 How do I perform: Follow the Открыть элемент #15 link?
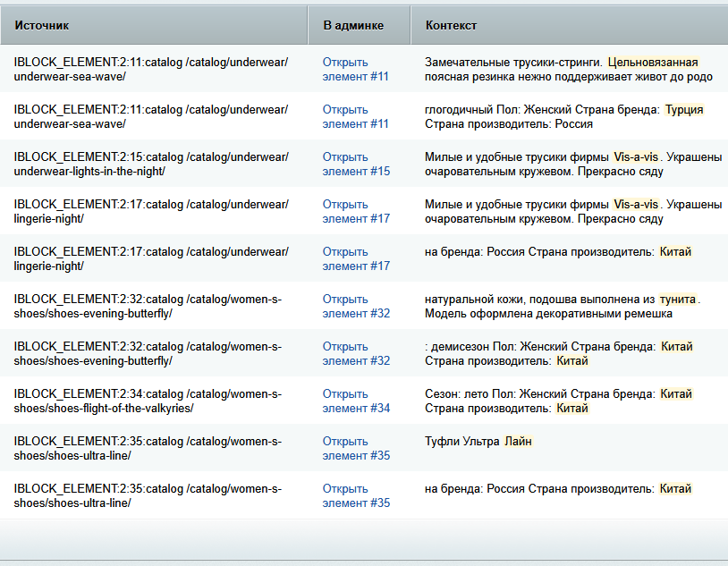tap(355, 165)
